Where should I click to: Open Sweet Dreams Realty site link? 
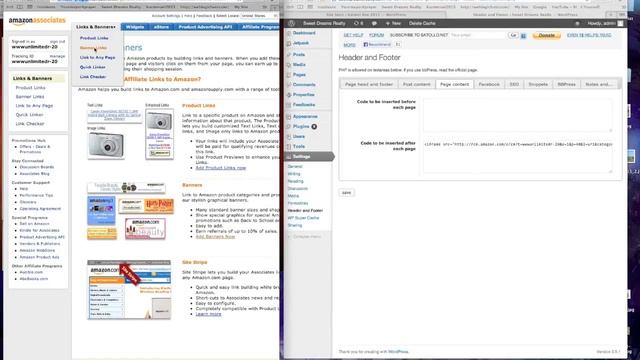click(324, 24)
